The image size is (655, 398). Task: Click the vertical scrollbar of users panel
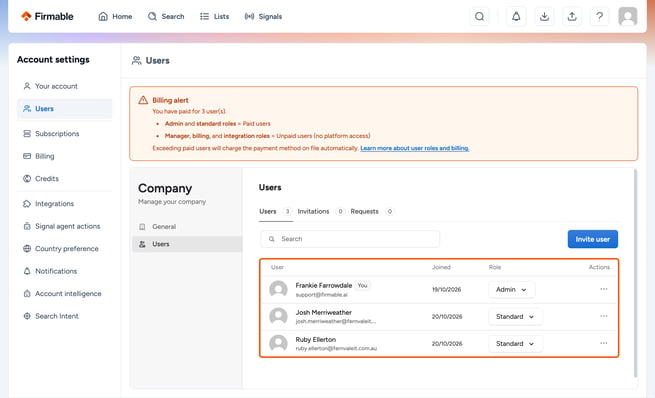tap(635, 274)
